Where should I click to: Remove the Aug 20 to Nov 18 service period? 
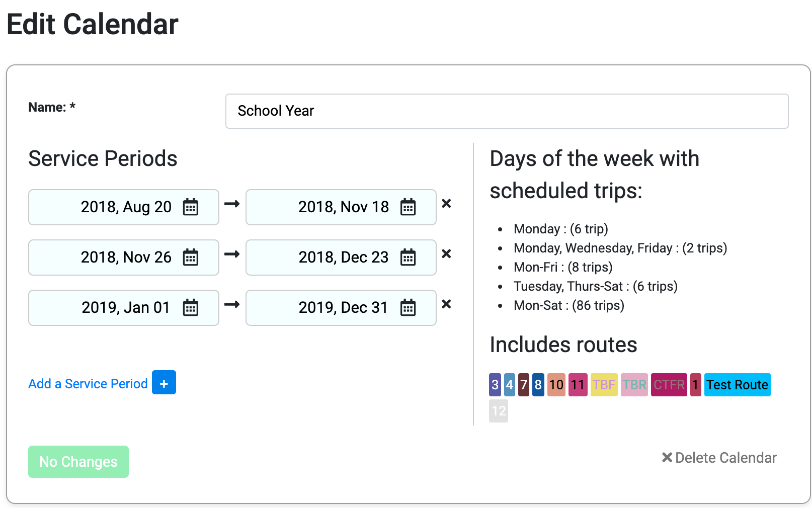click(446, 204)
